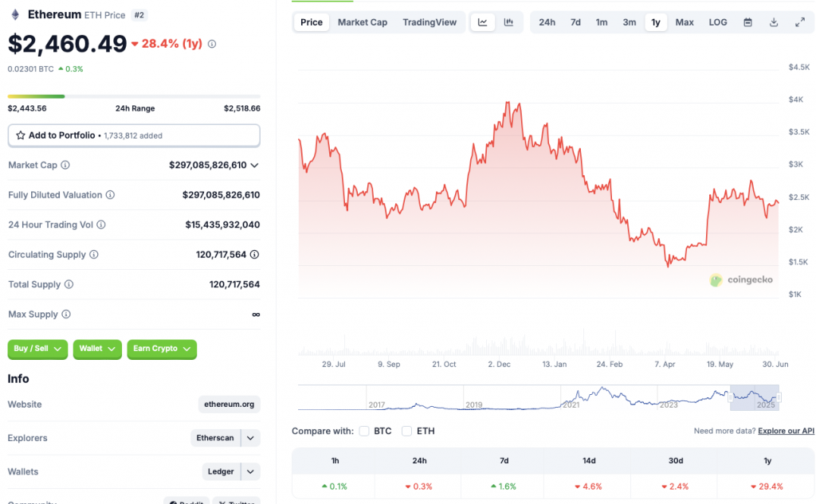Click the Circulating Supply label info icon
816x504 pixels.
tap(94, 255)
